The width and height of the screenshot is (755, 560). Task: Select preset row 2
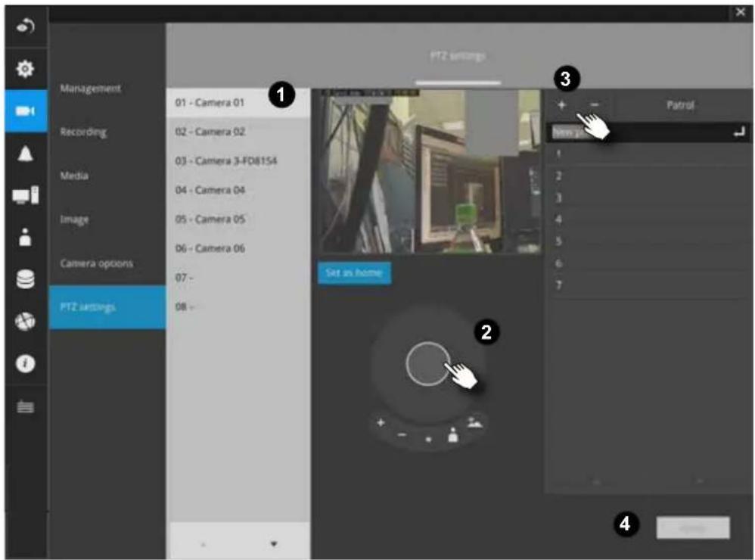pyautogui.click(x=648, y=176)
